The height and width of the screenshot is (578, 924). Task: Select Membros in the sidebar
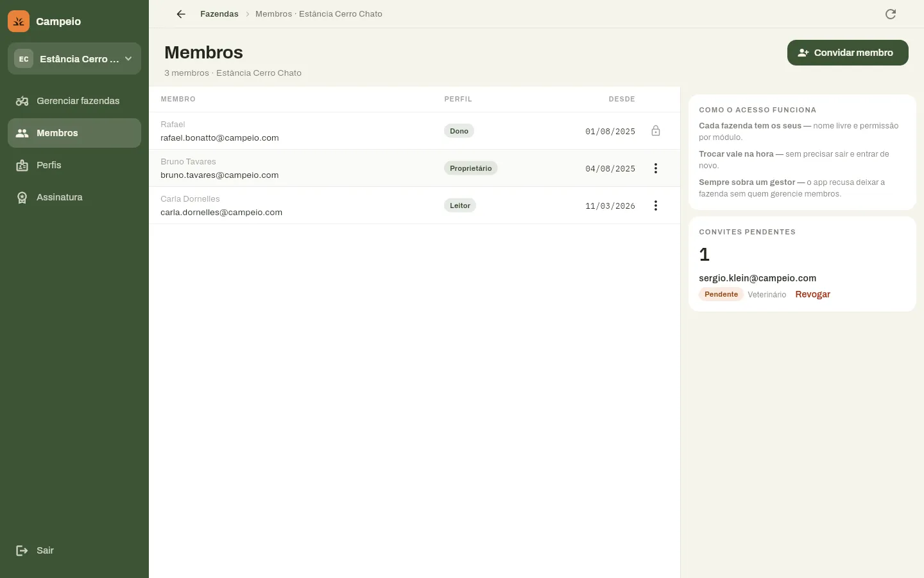tap(74, 133)
